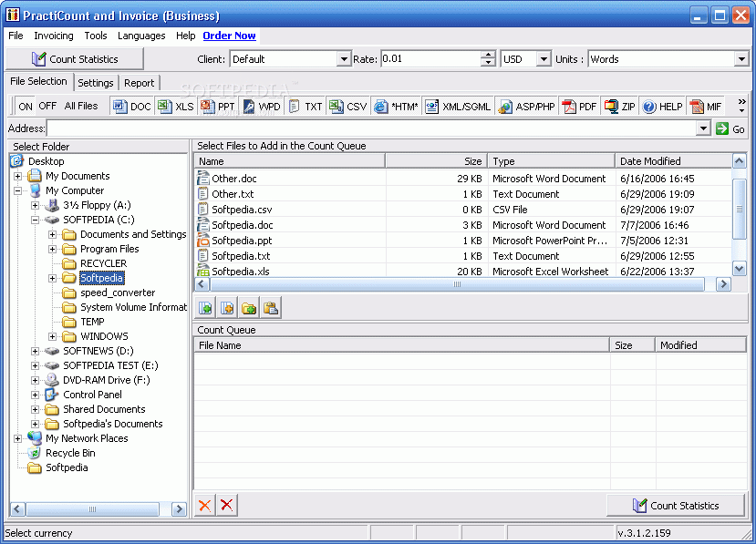Viewport: 756px width, 544px height.
Task: Sort file list by Date Modified column
Action: (673, 161)
